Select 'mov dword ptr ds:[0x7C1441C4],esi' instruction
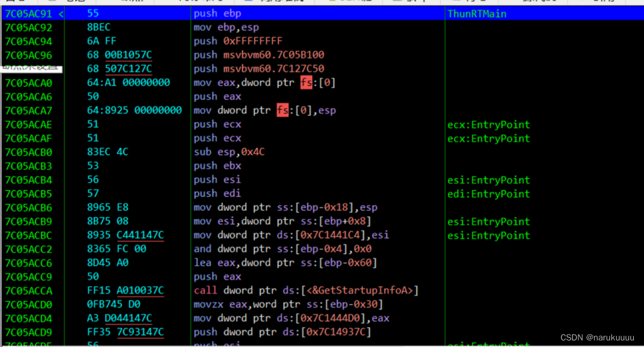 click(291, 235)
